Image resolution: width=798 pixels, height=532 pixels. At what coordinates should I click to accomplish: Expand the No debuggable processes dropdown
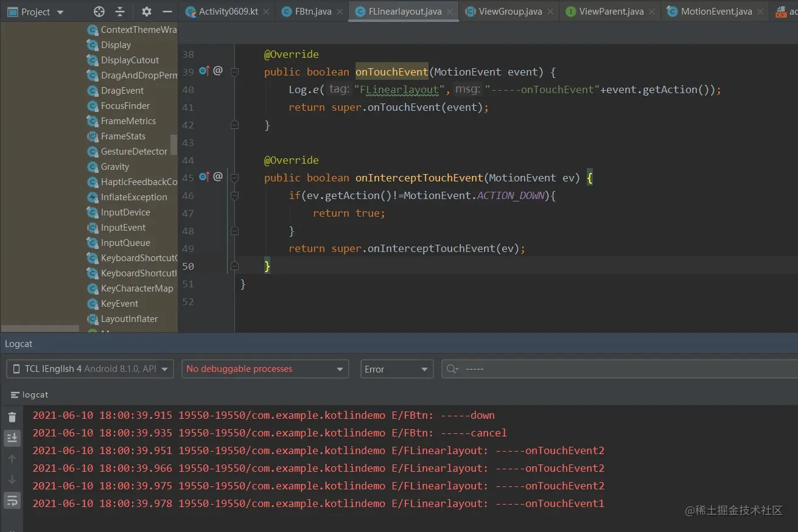[265, 369]
